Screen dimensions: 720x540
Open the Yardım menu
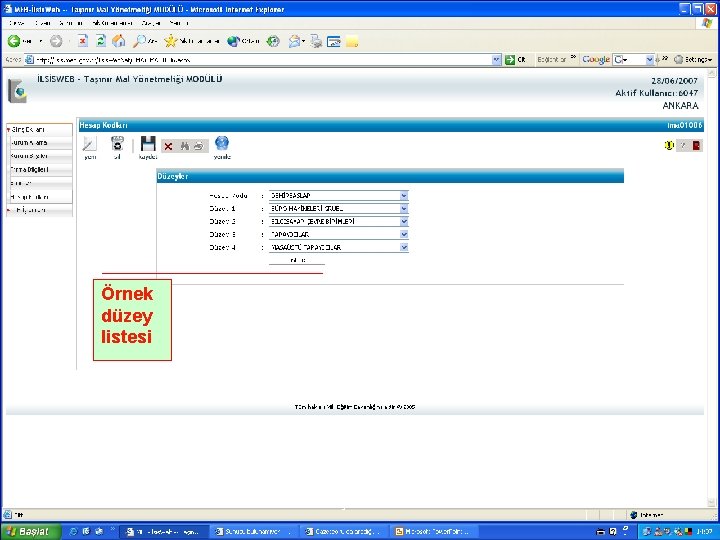[x=178, y=23]
